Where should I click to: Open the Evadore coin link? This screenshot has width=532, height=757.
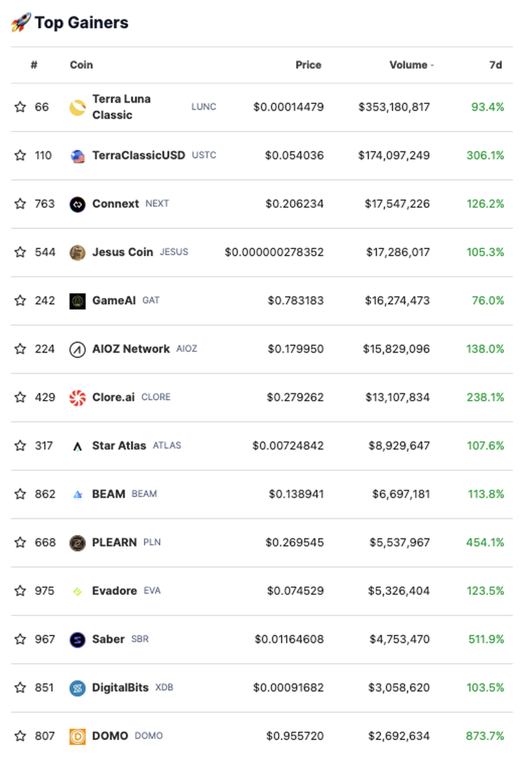[114, 591]
